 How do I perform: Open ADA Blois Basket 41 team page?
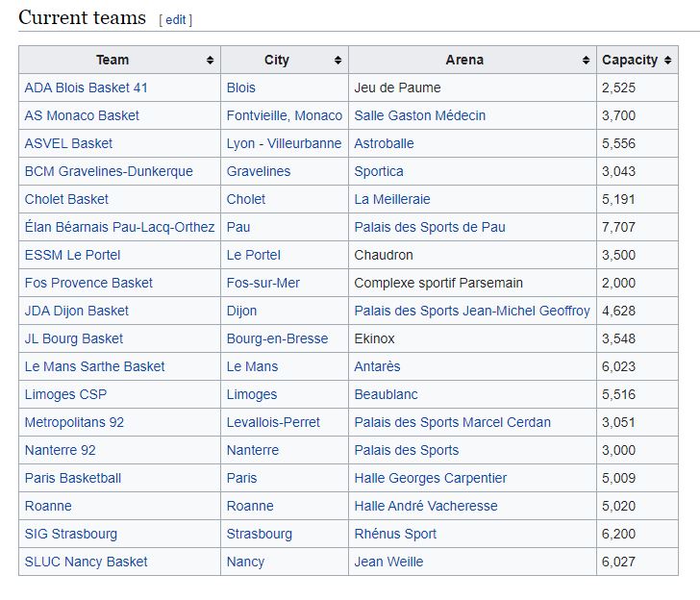click(x=86, y=87)
